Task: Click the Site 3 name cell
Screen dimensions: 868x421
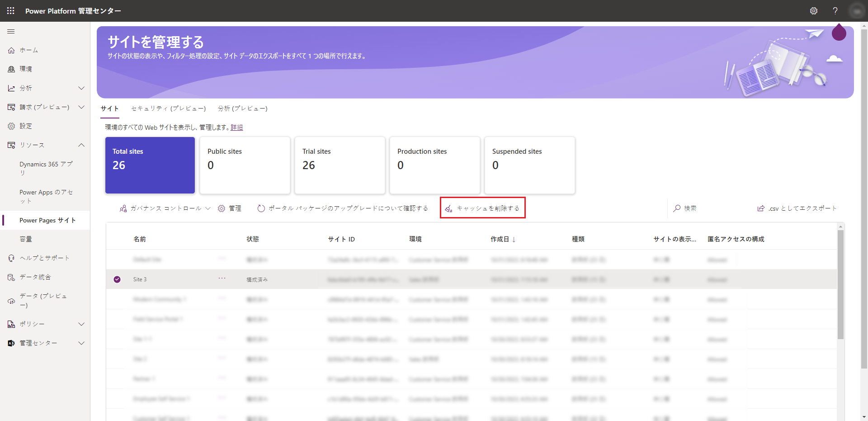Action: 140,279
